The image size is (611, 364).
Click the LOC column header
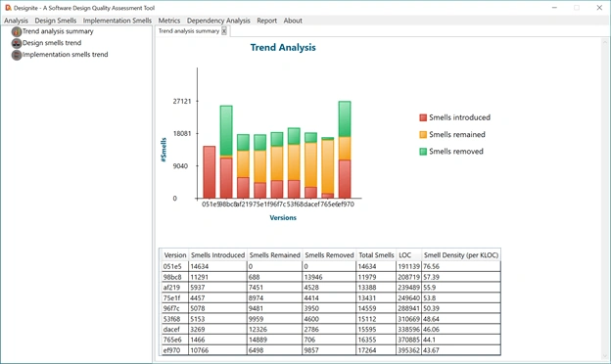click(408, 255)
